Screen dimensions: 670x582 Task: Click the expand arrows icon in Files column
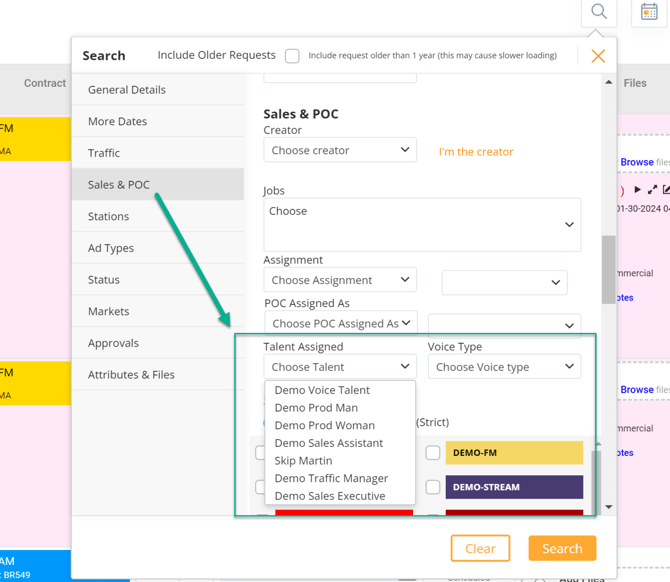(652, 189)
